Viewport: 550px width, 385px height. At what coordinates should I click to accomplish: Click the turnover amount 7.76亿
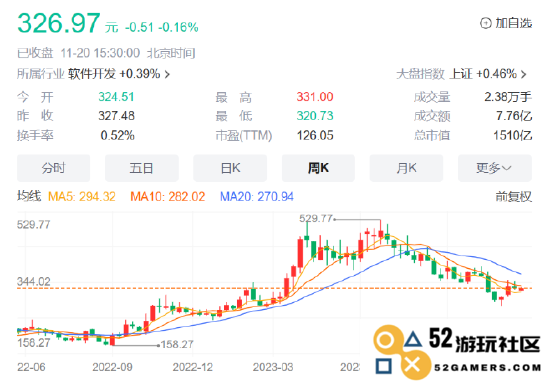click(x=514, y=116)
